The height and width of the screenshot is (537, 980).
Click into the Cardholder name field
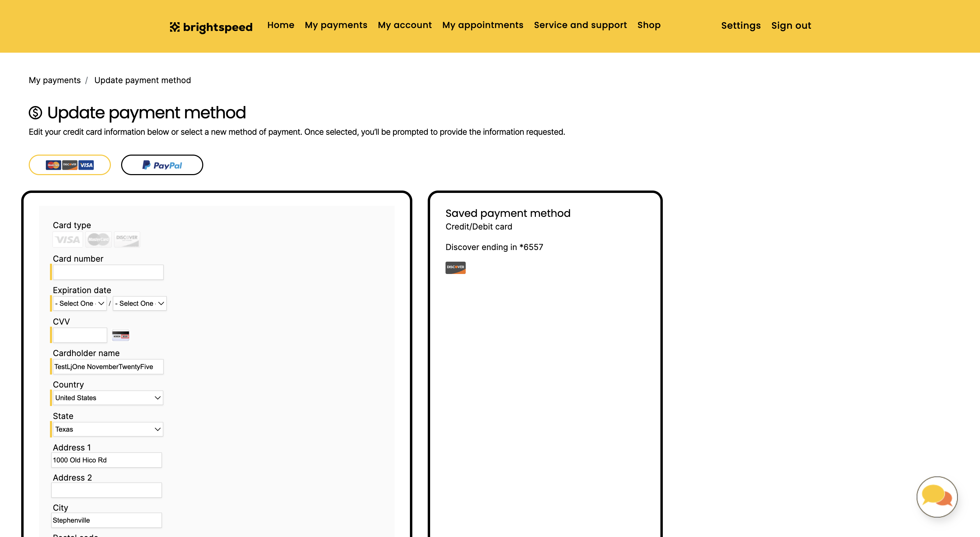point(108,366)
